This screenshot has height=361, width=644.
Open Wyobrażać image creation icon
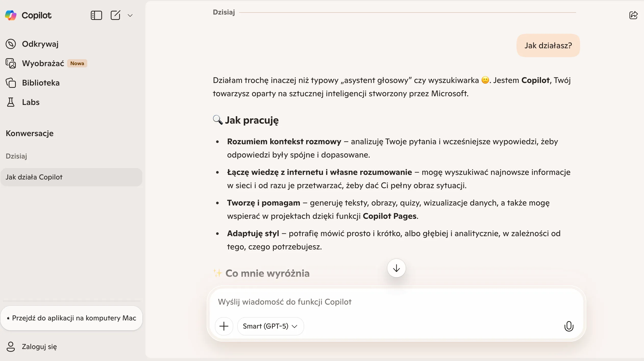(x=11, y=63)
